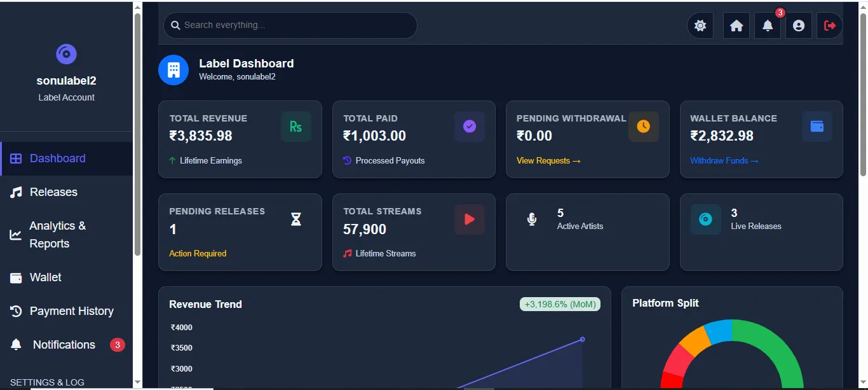Click the light blue segment of Platform Split chart
Image resolution: width=868 pixels, height=390 pixels.
tap(719, 331)
